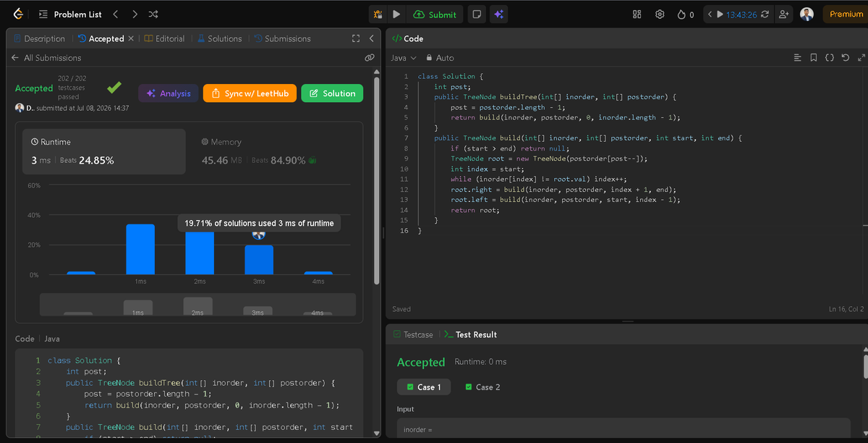
Task: Click the 'inorder =' input field
Action: (x=624, y=430)
